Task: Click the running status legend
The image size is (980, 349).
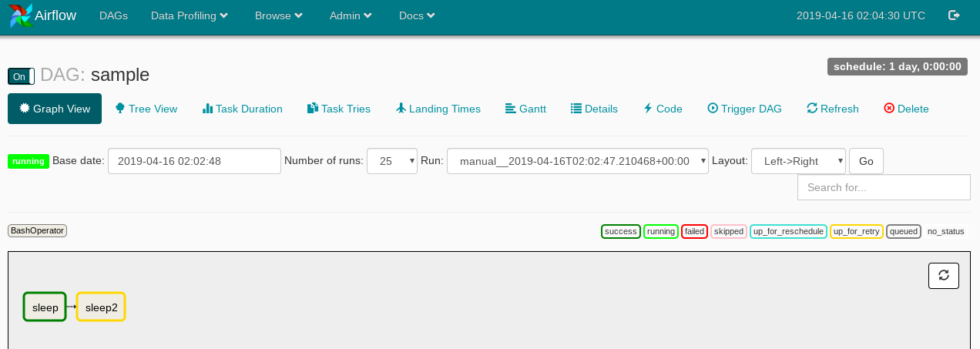Action: 661,231
